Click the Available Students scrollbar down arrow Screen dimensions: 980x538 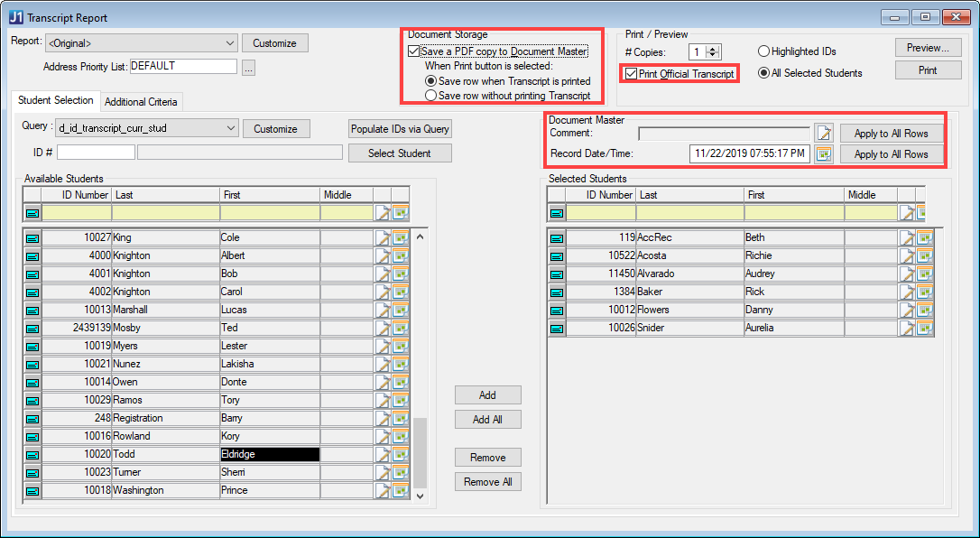tap(420, 496)
